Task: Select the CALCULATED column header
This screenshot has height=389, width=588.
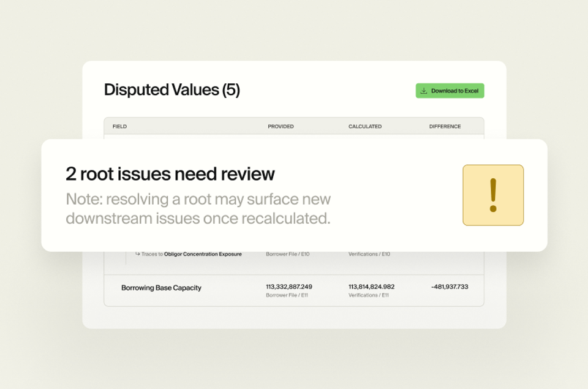Action: [365, 126]
